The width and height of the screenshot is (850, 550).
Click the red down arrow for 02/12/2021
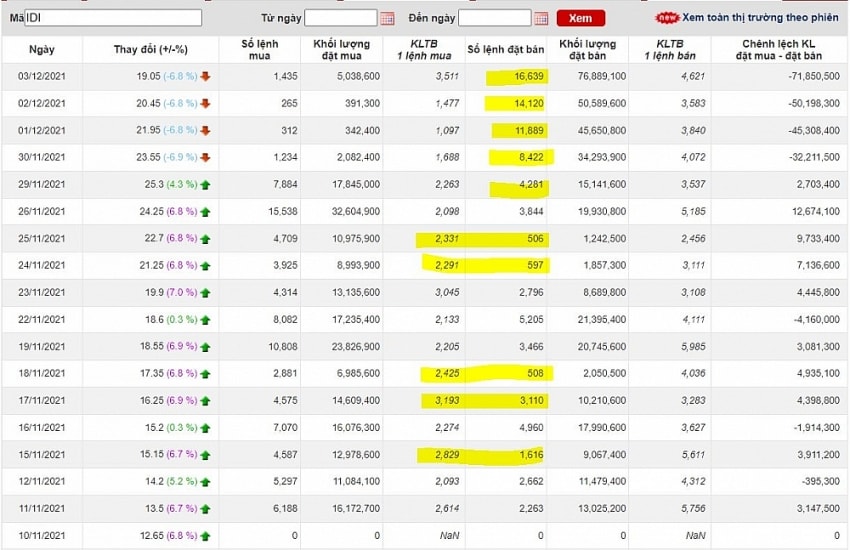point(205,103)
